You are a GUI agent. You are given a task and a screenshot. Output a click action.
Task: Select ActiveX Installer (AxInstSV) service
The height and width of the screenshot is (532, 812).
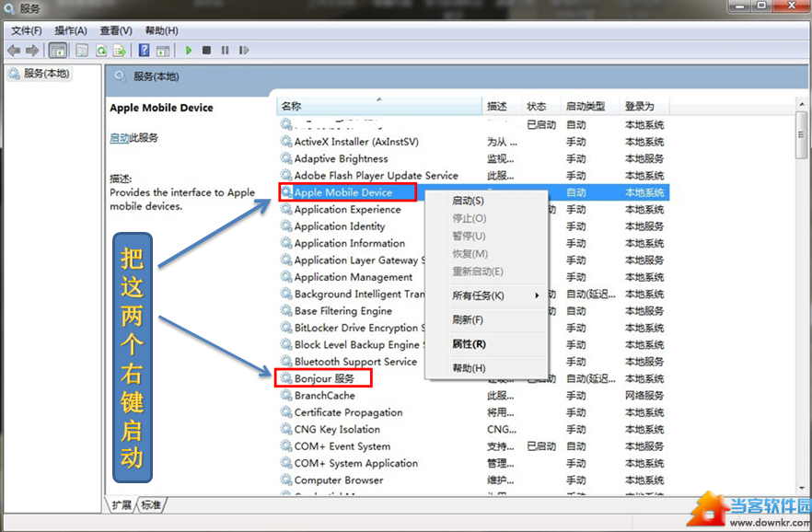[356, 142]
